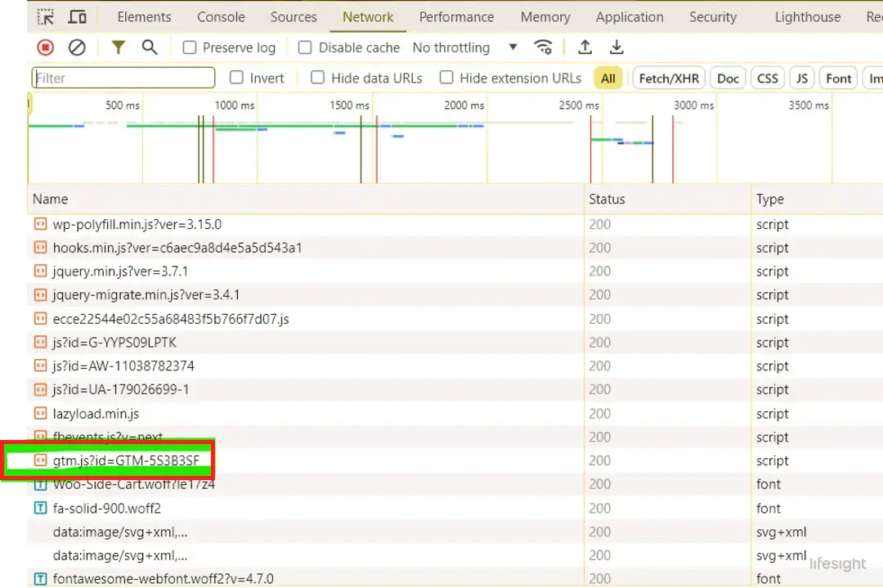Open the Lighthouse tab

click(808, 17)
